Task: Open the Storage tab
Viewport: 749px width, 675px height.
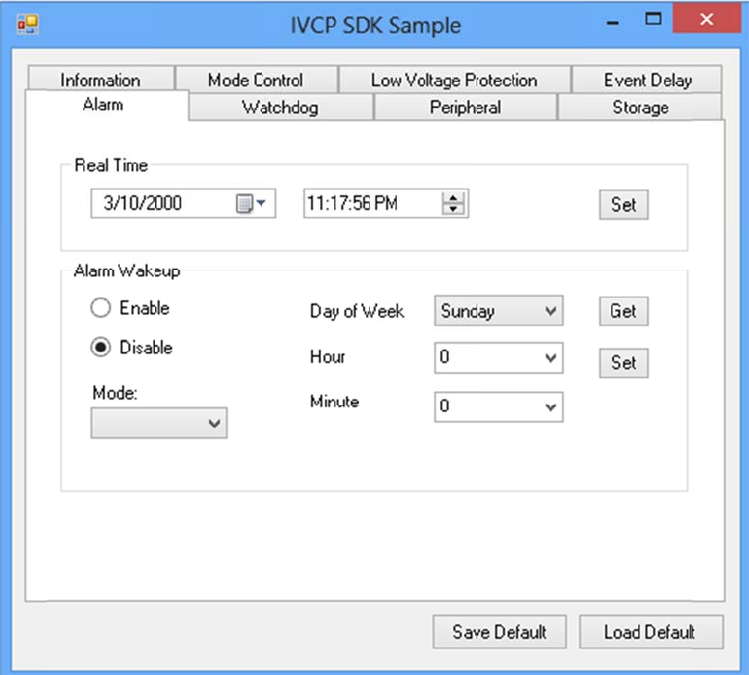Action: pos(640,107)
